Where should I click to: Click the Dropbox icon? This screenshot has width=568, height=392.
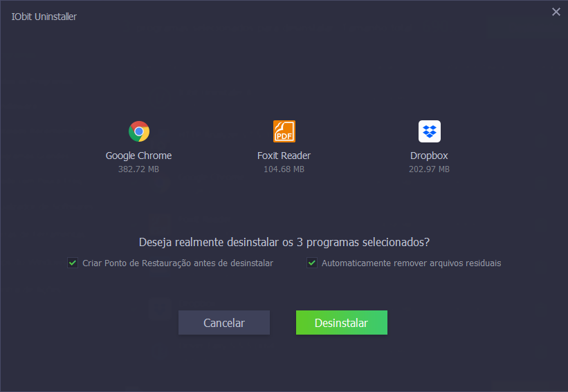pos(429,131)
